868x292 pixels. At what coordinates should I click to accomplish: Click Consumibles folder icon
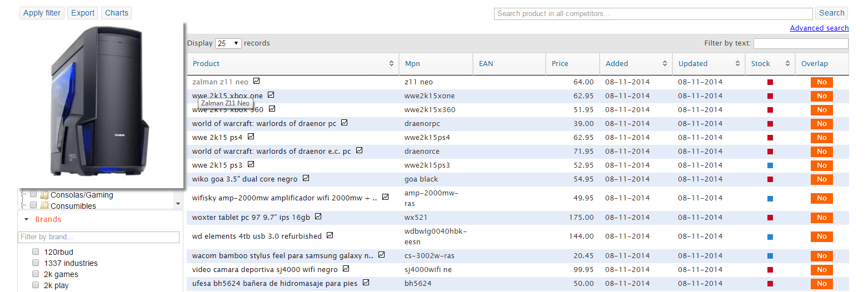pos(44,206)
